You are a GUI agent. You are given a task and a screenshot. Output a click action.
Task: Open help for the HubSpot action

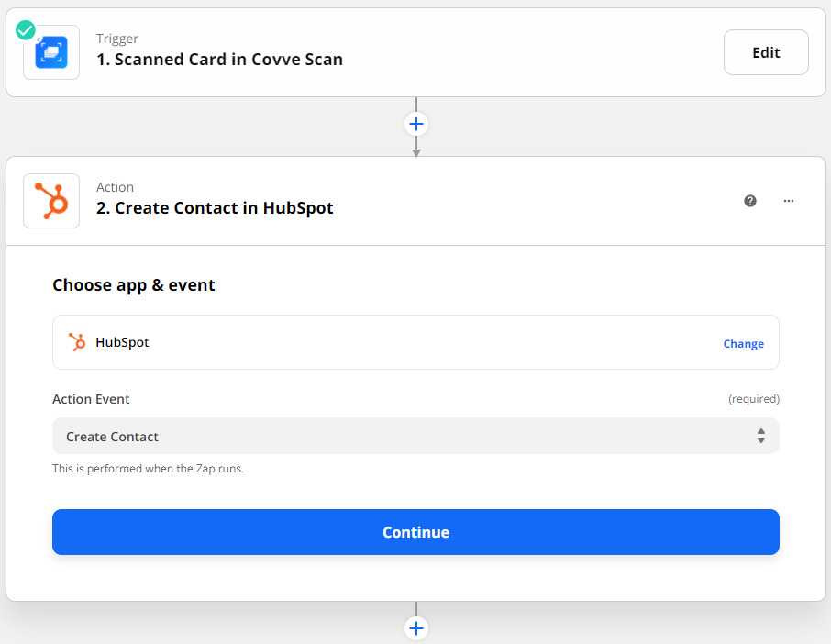pyautogui.click(x=750, y=201)
